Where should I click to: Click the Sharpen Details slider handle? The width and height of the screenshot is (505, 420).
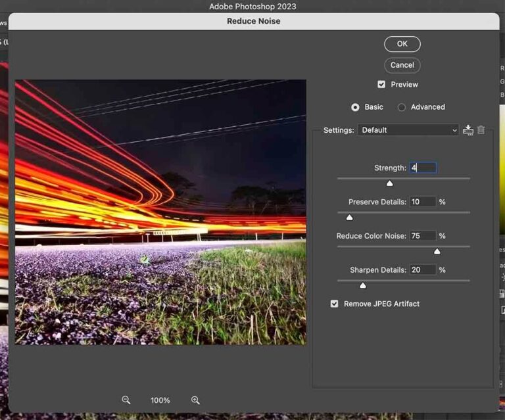pyautogui.click(x=362, y=285)
